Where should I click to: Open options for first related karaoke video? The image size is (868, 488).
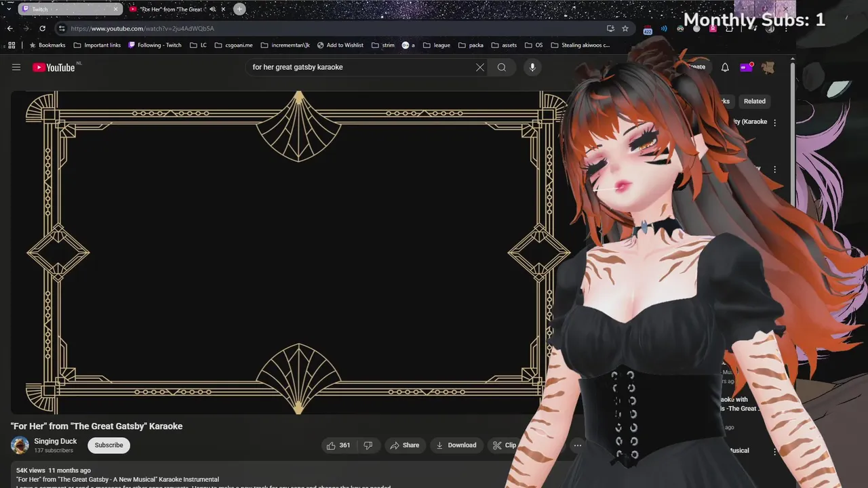coord(775,123)
